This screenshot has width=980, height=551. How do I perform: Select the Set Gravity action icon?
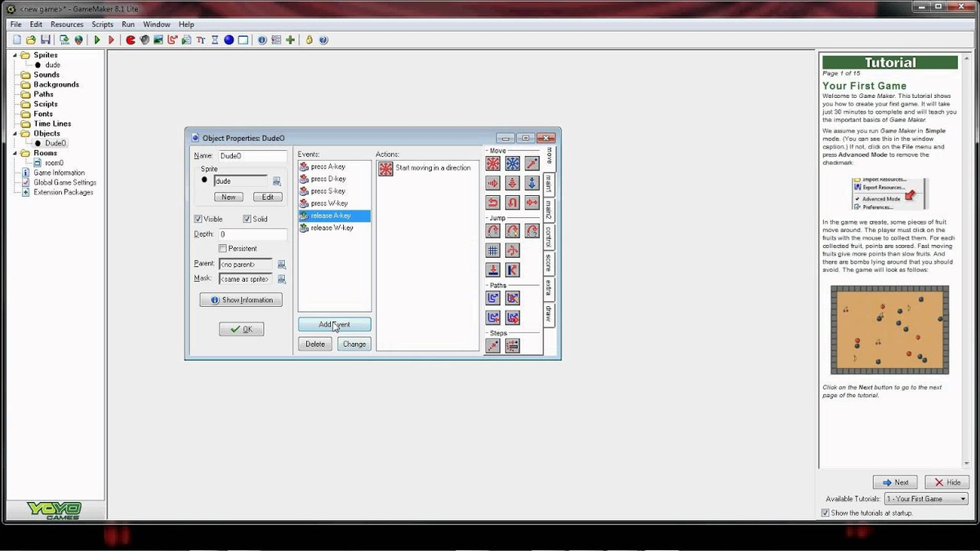[532, 182]
